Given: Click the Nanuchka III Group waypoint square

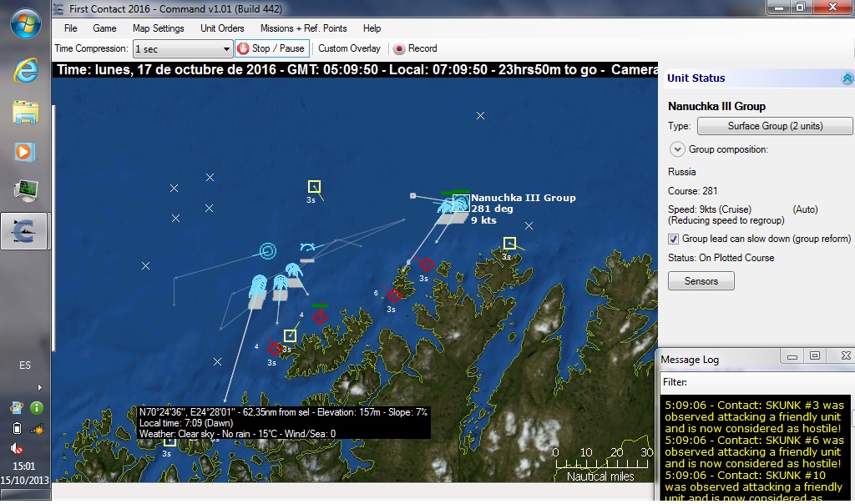Looking at the screenshot, I should coord(412,195).
